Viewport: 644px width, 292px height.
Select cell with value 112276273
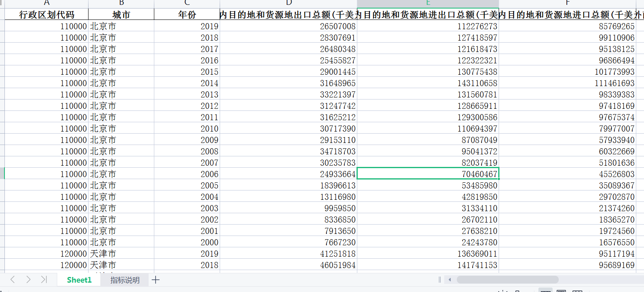(428, 26)
